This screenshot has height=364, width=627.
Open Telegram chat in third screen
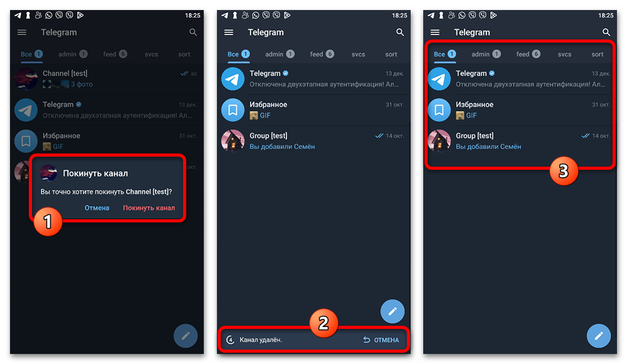520,79
